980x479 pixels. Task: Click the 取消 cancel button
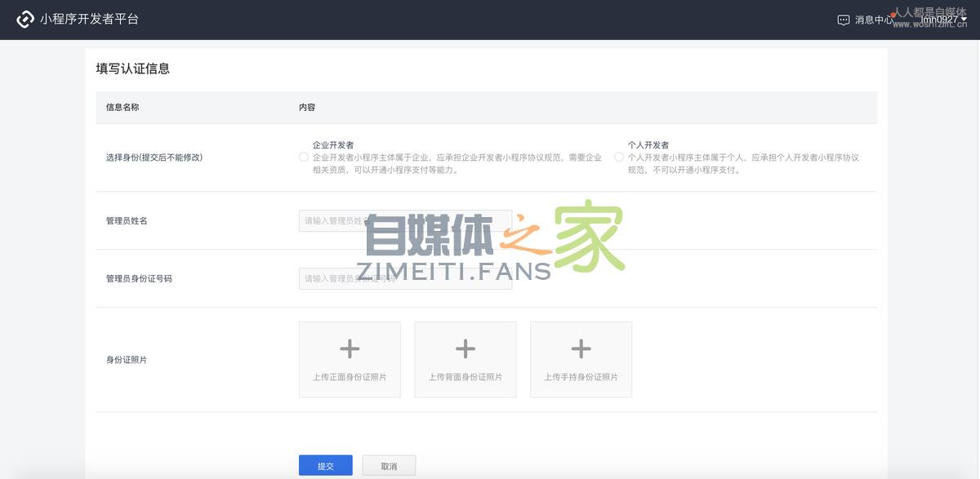[389, 464]
